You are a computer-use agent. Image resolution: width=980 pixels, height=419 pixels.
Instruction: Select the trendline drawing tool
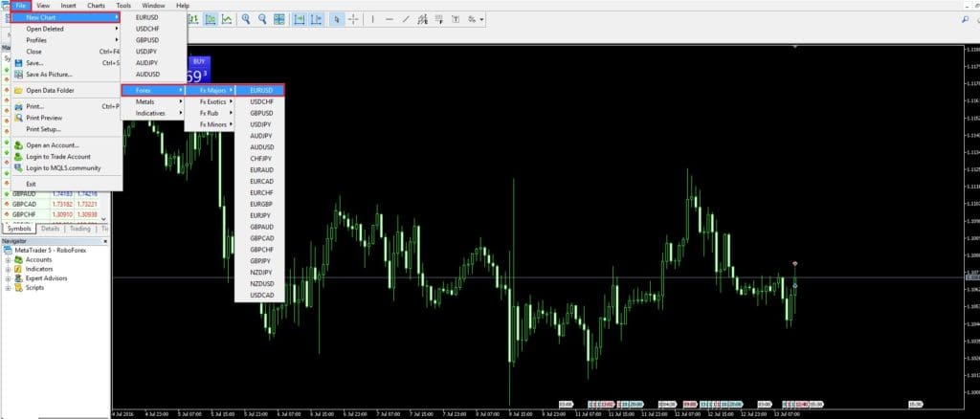tap(406, 19)
